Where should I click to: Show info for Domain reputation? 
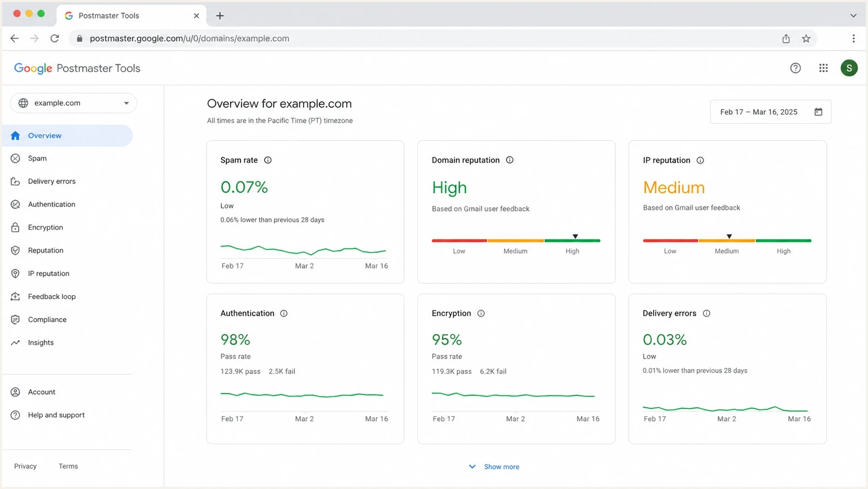click(510, 160)
